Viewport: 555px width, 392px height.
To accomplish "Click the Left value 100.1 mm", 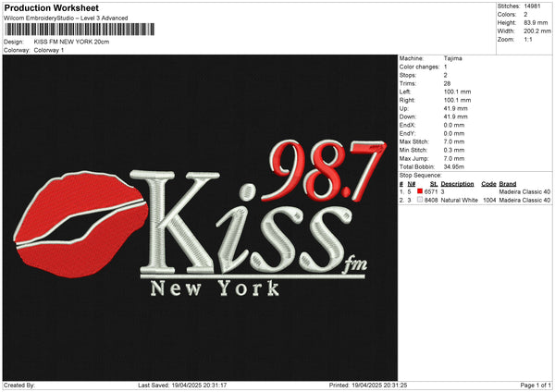I will tap(457, 92).
